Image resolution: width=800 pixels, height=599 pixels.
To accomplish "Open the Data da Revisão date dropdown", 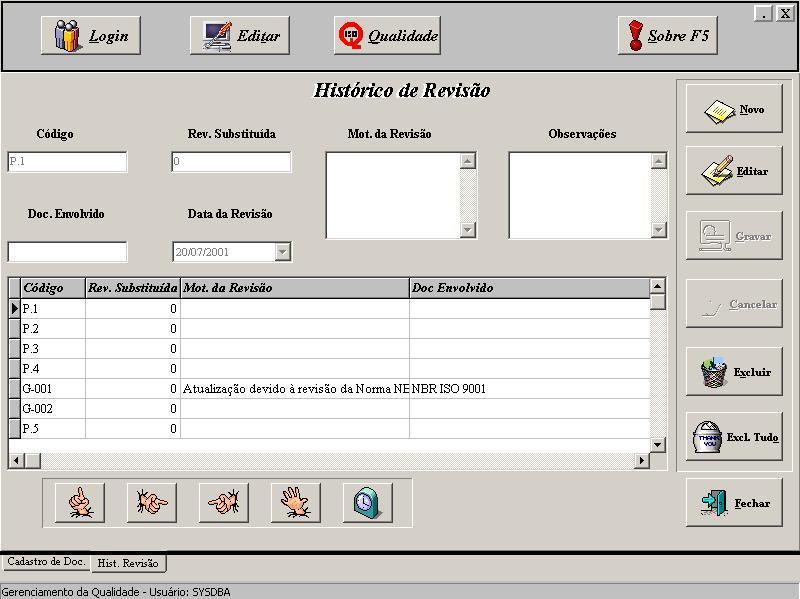I will pos(282,252).
